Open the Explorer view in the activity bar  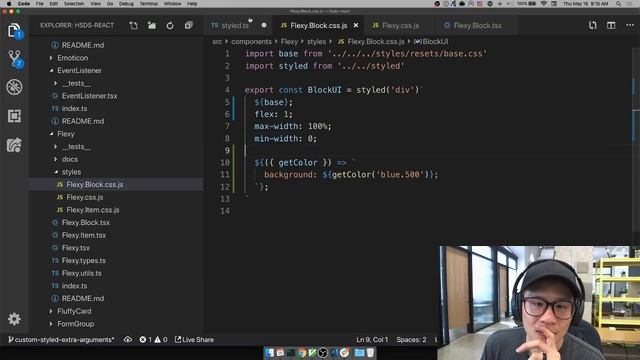[x=14, y=30]
